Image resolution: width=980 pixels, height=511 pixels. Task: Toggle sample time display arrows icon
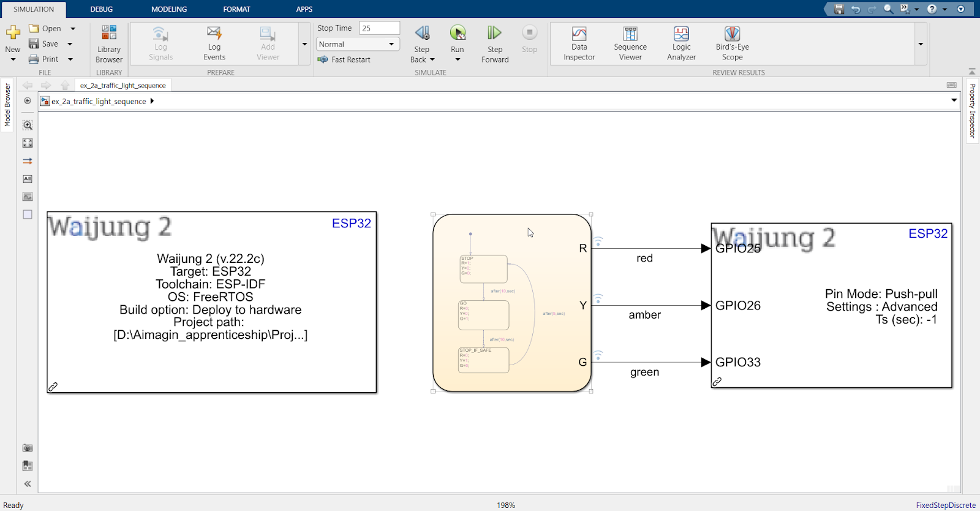[28, 161]
